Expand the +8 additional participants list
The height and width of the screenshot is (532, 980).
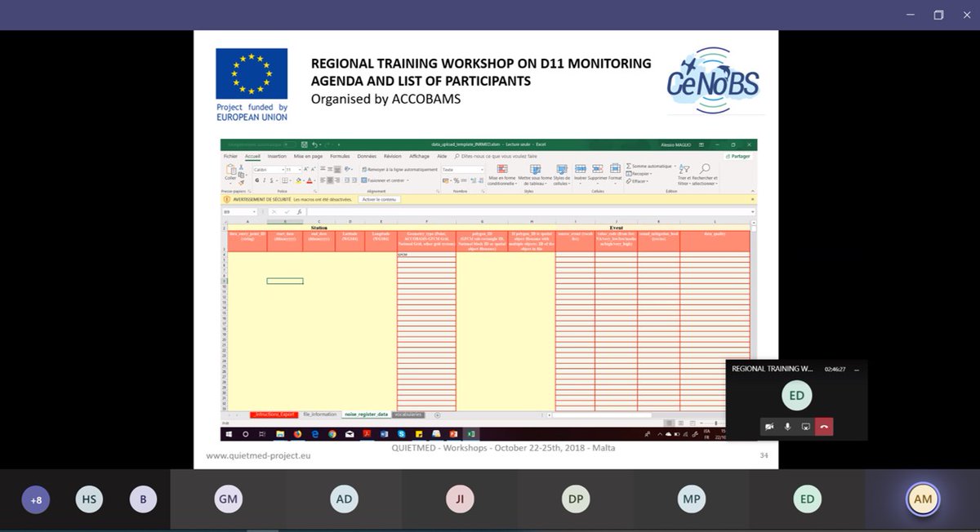[36, 499]
